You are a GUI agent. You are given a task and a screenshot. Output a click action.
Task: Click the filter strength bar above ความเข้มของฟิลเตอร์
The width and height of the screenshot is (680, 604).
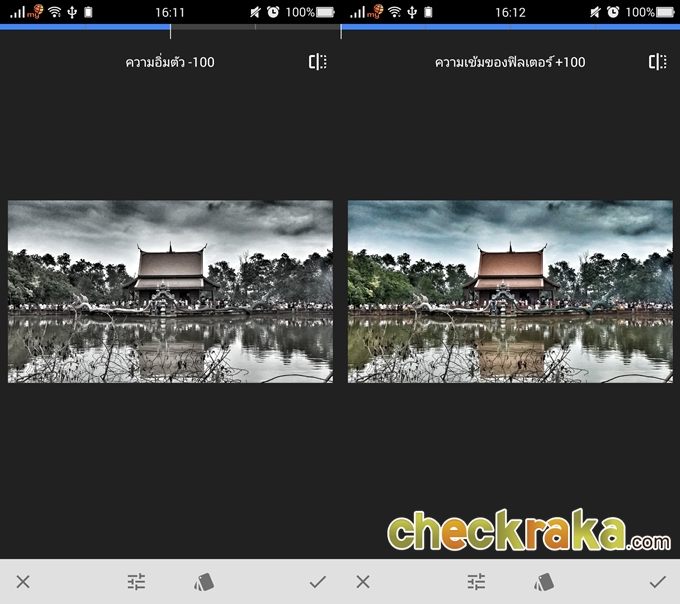point(510,27)
